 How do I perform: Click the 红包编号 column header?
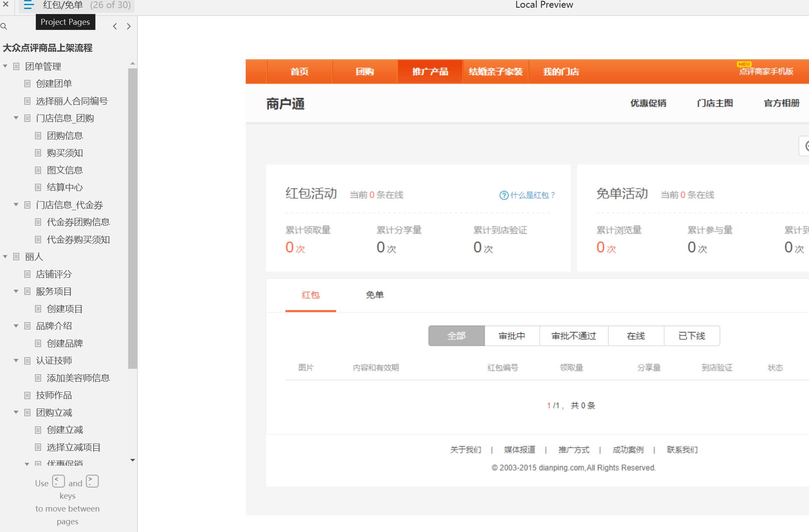click(503, 367)
